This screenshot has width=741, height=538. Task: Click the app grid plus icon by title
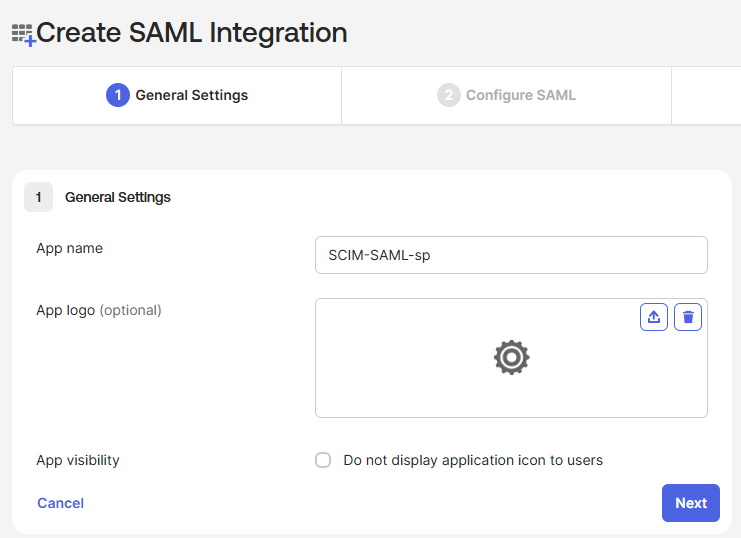(x=24, y=35)
